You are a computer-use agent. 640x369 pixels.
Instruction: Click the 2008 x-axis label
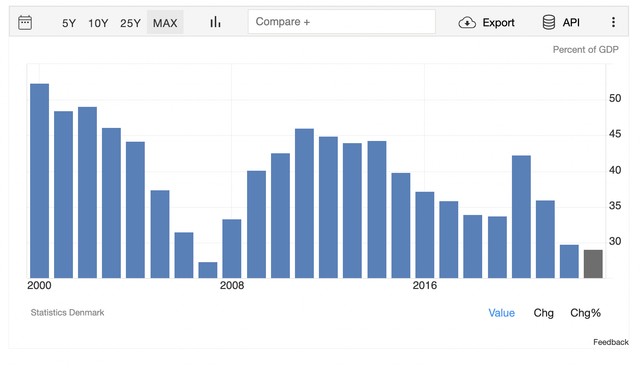click(232, 285)
